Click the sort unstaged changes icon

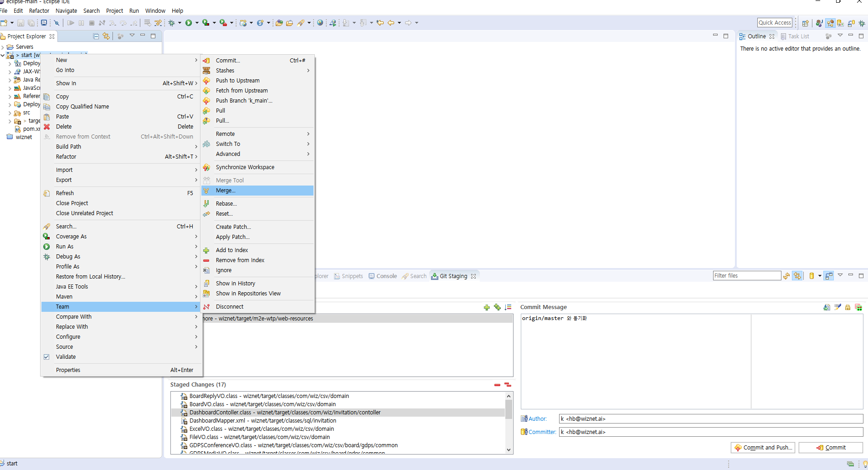508,307
